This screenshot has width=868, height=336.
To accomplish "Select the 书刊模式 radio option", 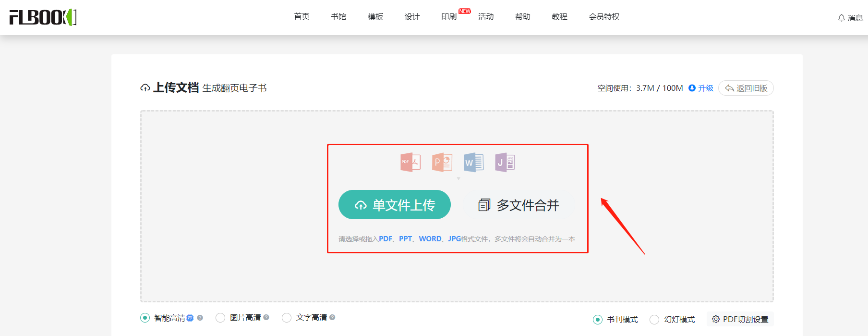I will [598, 320].
